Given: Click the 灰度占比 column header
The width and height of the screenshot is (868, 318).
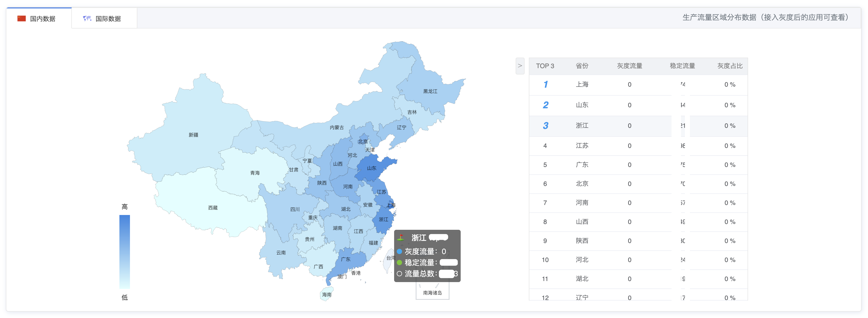Looking at the screenshot, I should [730, 66].
